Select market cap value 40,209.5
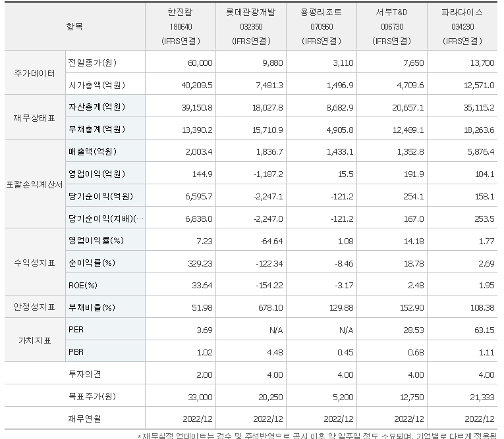 click(x=197, y=85)
